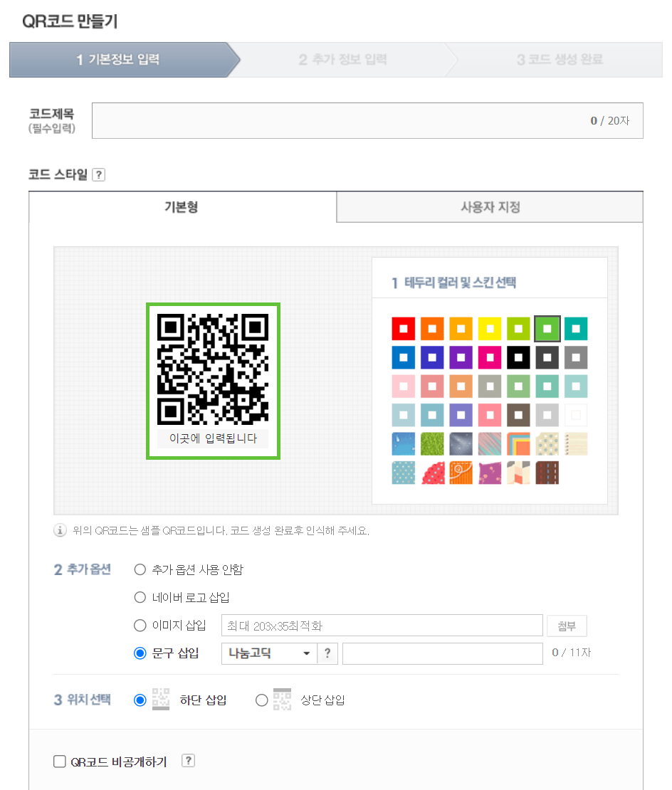The width and height of the screenshot is (672, 790).
Task: Pick the black border color
Action: 518,358
